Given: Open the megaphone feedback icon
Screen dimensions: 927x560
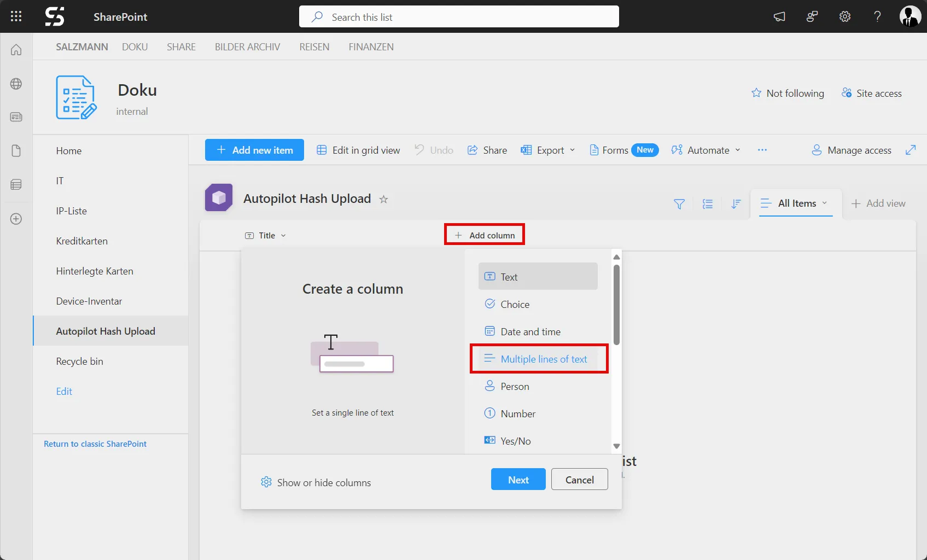Looking at the screenshot, I should (x=779, y=16).
